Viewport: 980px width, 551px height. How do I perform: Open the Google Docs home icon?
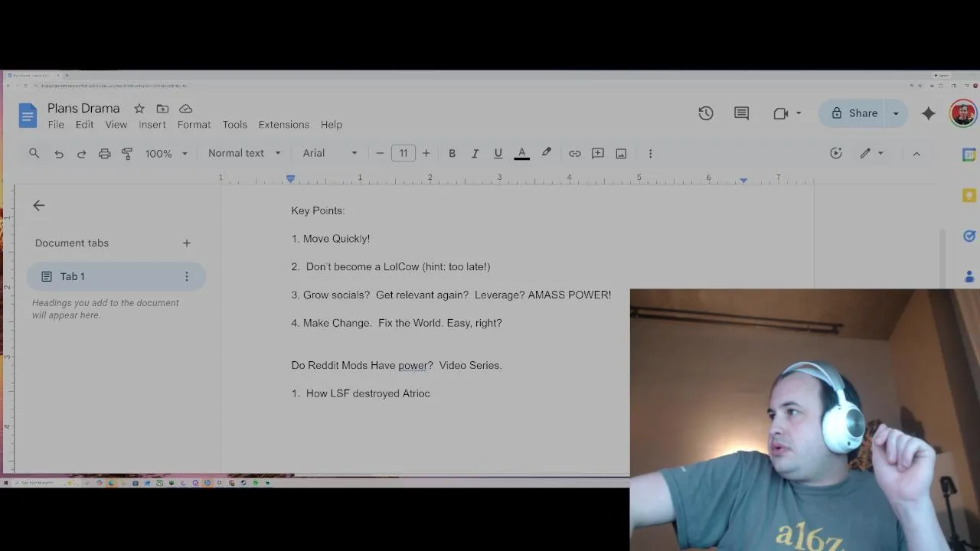[28, 116]
